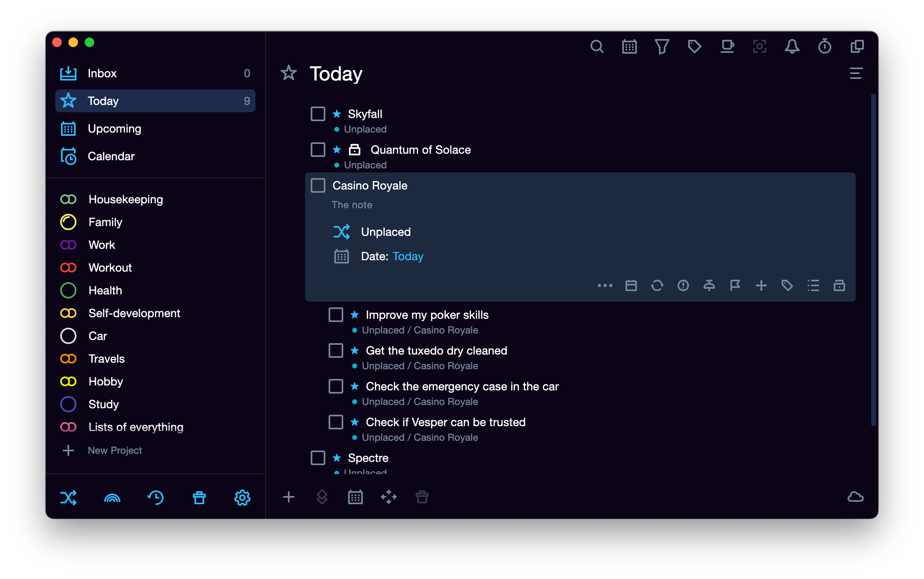924x579 pixels.
Task: Click the date icon in Casino Royale toolbar
Action: click(x=631, y=286)
